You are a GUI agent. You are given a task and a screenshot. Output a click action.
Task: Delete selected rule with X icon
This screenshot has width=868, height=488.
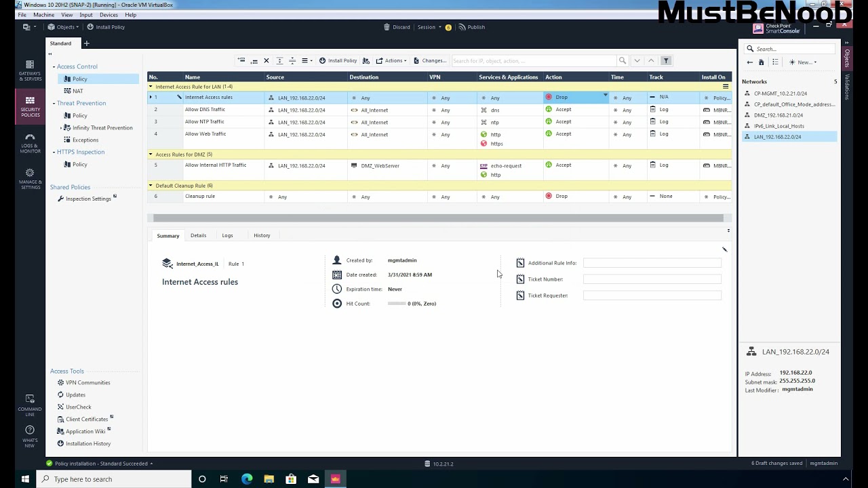pos(267,60)
